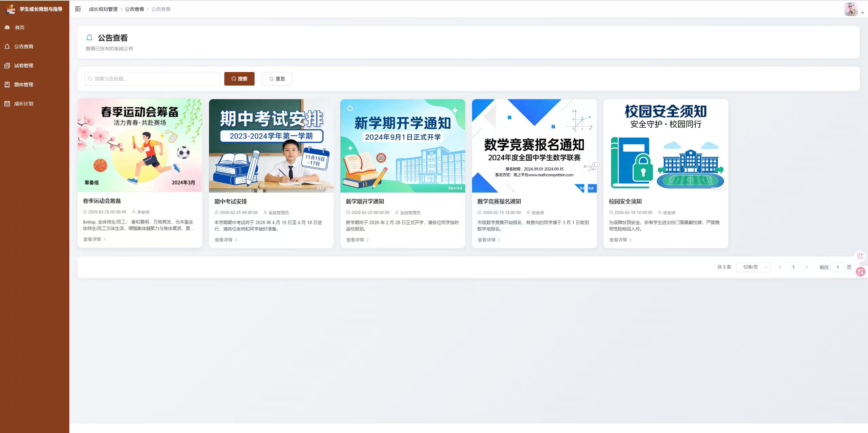The height and width of the screenshot is (433, 868).
Task: Click the jump-to-page input field
Action: [x=838, y=267]
